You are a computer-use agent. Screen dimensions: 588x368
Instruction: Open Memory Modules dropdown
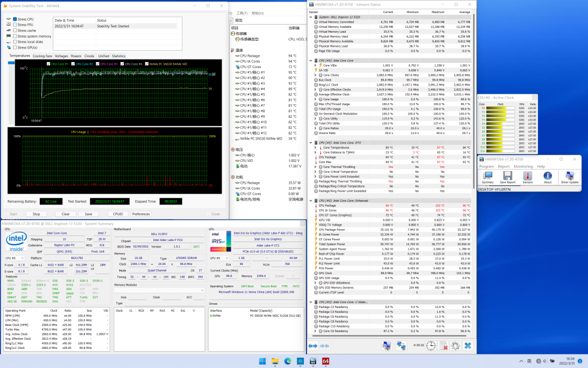click(x=160, y=290)
